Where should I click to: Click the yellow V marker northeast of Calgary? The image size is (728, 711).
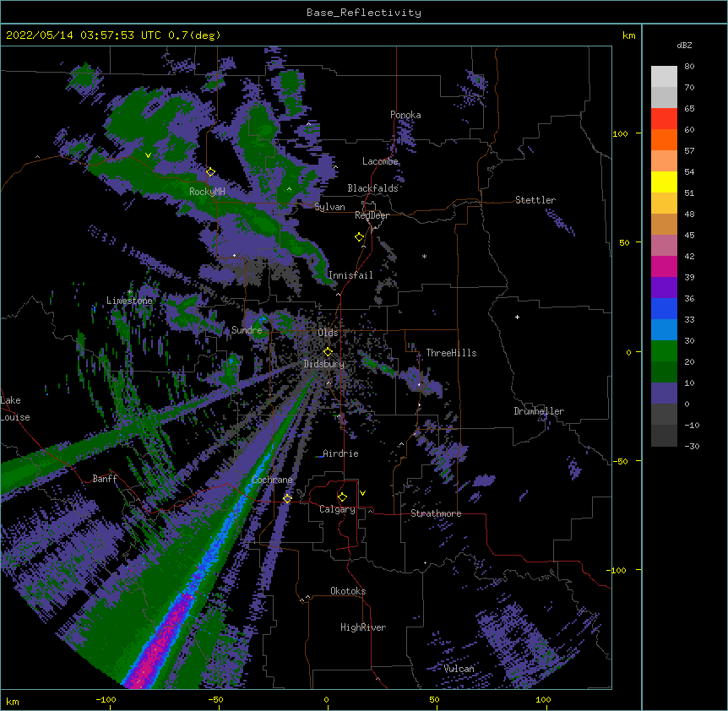(362, 493)
